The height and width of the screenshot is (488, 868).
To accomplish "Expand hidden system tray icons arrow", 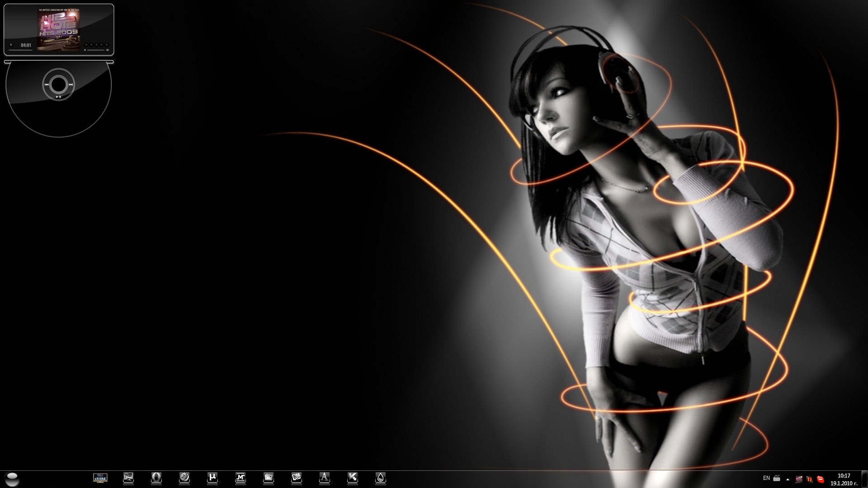I will pos(788,479).
